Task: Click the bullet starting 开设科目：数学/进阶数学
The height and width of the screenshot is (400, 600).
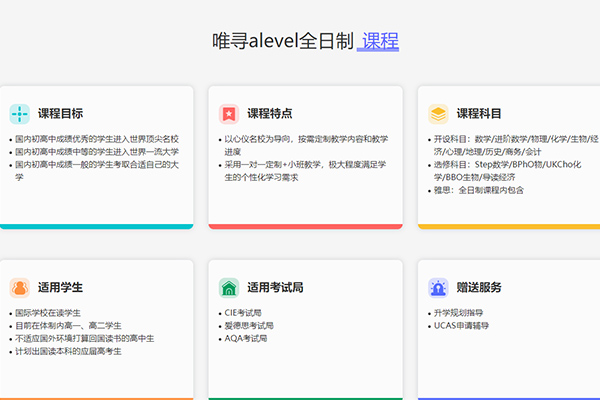Action: click(x=516, y=145)
